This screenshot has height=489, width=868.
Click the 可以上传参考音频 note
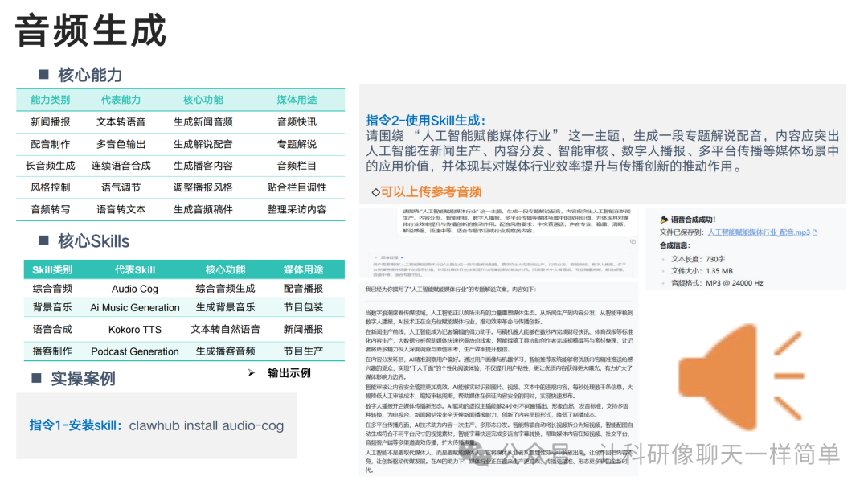point(431,192)
